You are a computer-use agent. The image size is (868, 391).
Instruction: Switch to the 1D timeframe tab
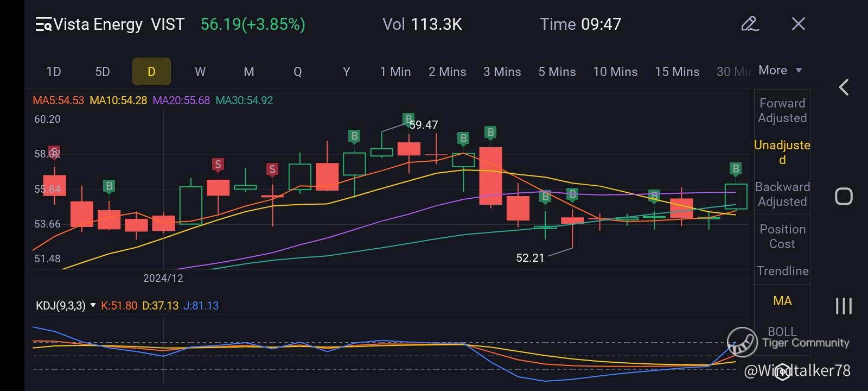(54, 72)
